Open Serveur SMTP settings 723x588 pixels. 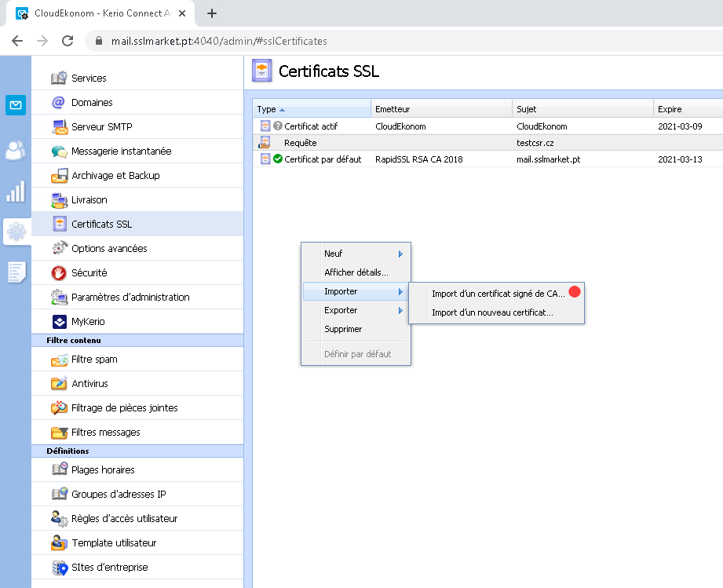tap(137, 127)
